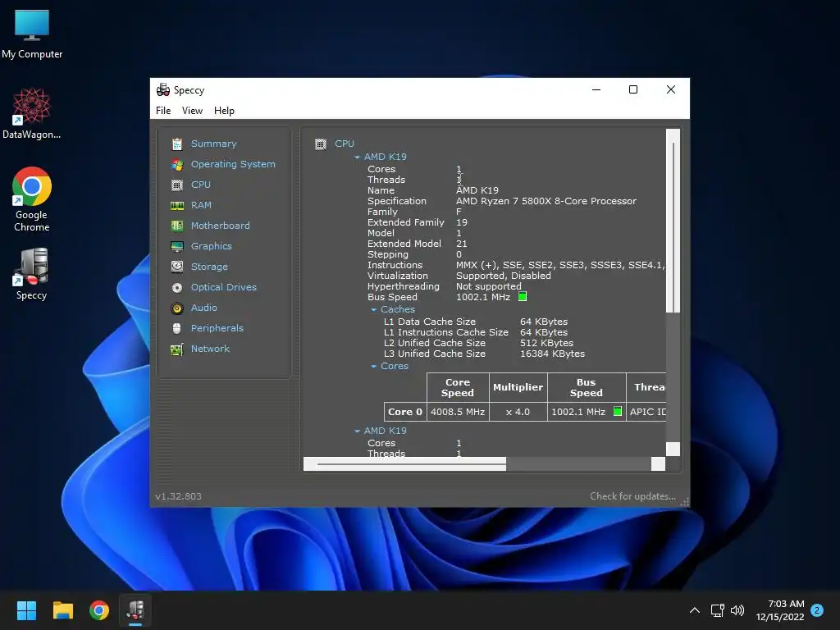Click the Peripherals mouse icon
The image size is (840, 630).
coord(177,328)
